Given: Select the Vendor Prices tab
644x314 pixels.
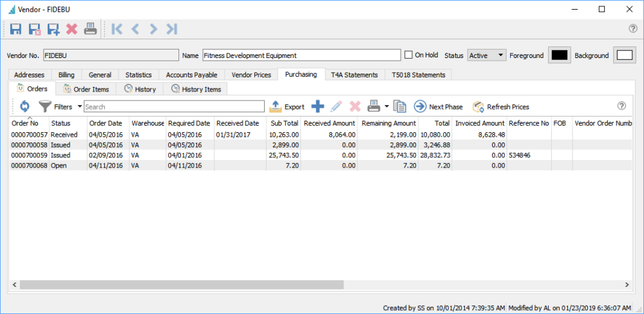Looking at the screenshot, I should point(251,75).
